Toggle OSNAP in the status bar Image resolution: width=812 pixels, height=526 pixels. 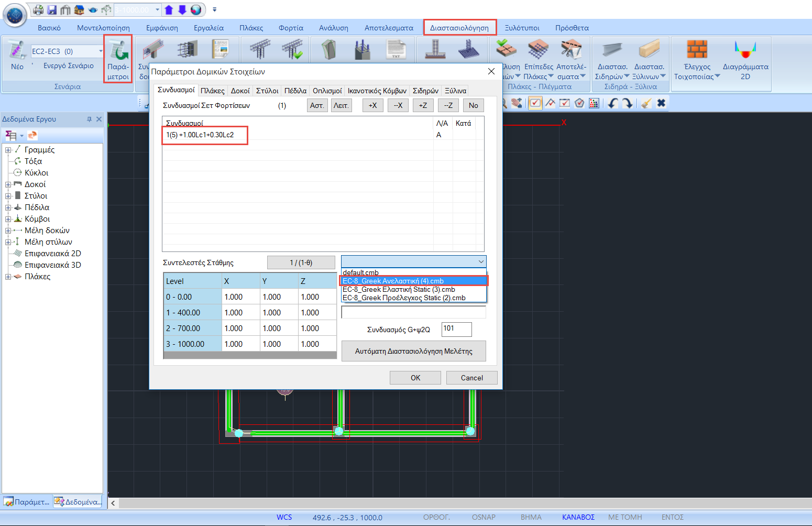[484, 517]
